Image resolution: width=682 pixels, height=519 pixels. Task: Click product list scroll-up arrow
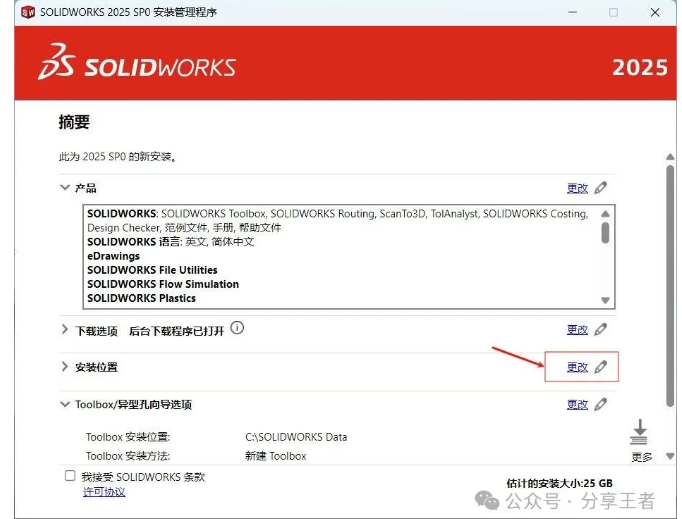click(605, 214)
